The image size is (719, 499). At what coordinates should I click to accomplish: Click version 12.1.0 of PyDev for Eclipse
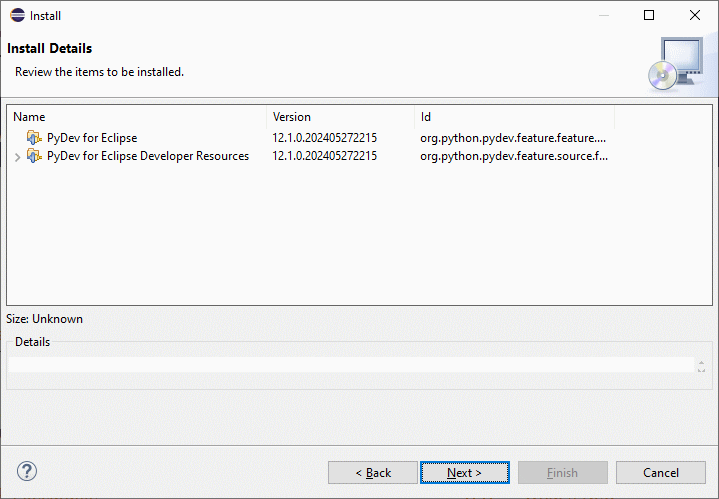point(325,138)
